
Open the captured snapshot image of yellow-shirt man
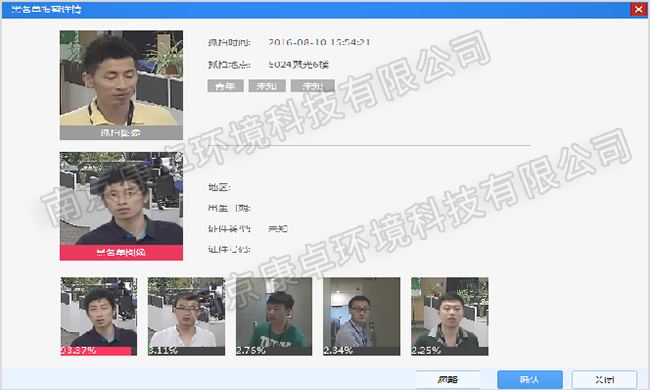[x=121, y=78]
